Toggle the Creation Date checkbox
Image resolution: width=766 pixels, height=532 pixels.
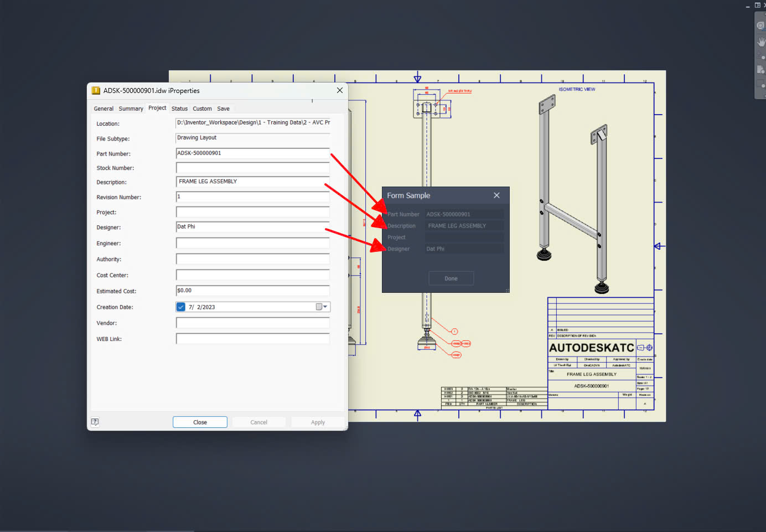pos(181,307)
